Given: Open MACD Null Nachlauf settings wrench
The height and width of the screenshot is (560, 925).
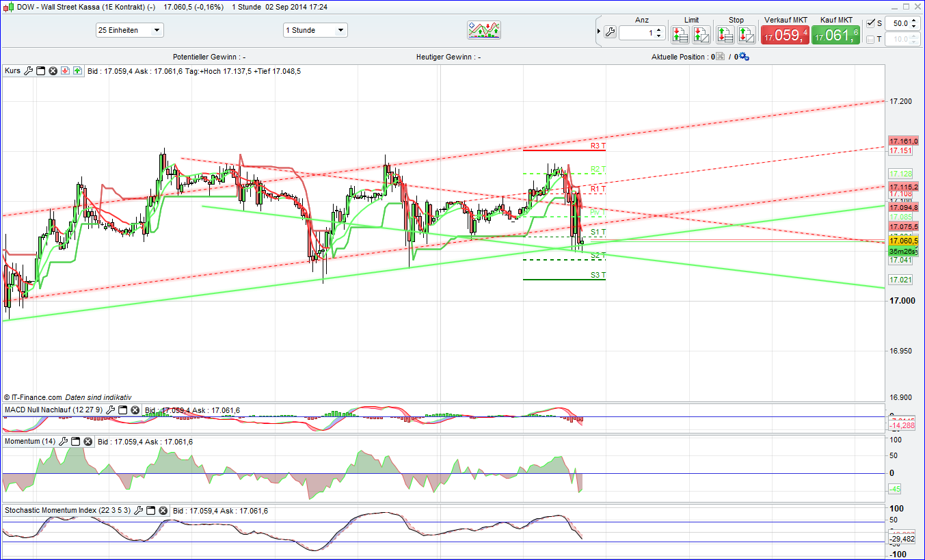Looking at the screenshot, I should point(109,410).
